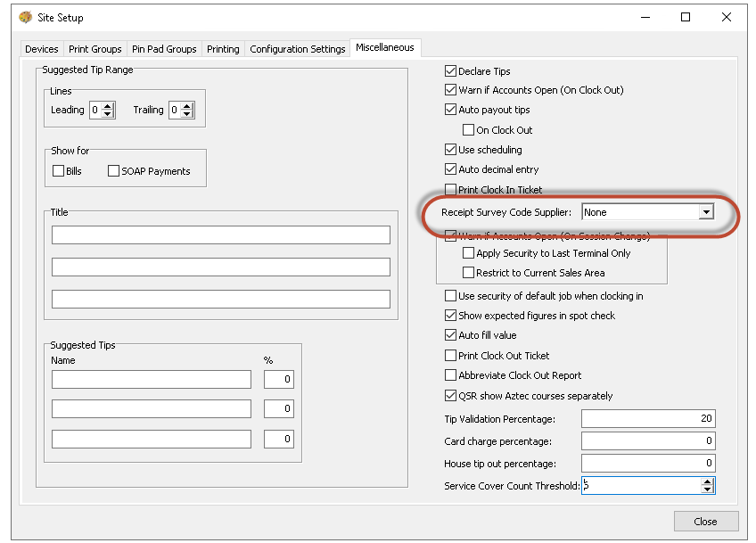This screenshot has height=543, width=756.
Task: Check Abbreviate Clock Out Report
Action: (450, 375)
